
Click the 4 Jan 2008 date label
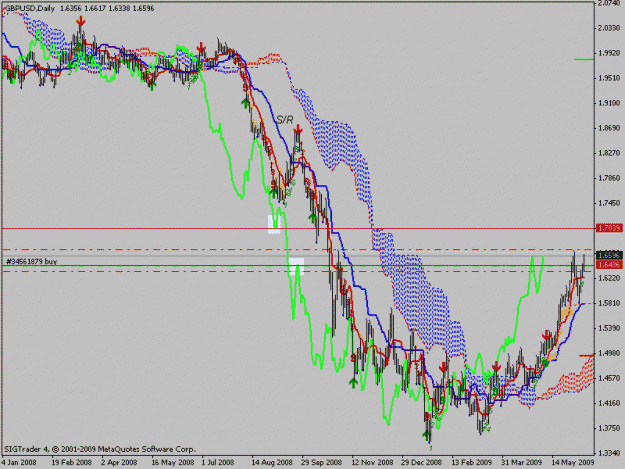(x=19, y=463)
